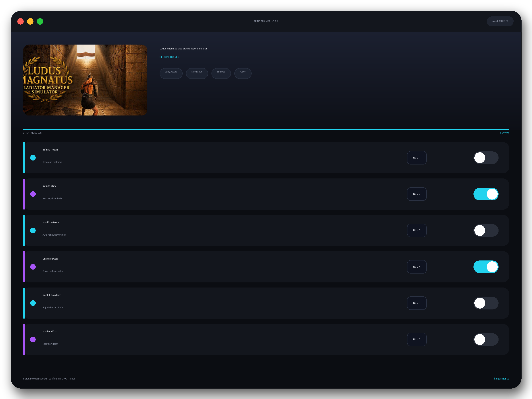532x399 pixels.
Task: Click the purple dot beside Infinite Mana
Action: pyautogui.click(x=33, y=194)
